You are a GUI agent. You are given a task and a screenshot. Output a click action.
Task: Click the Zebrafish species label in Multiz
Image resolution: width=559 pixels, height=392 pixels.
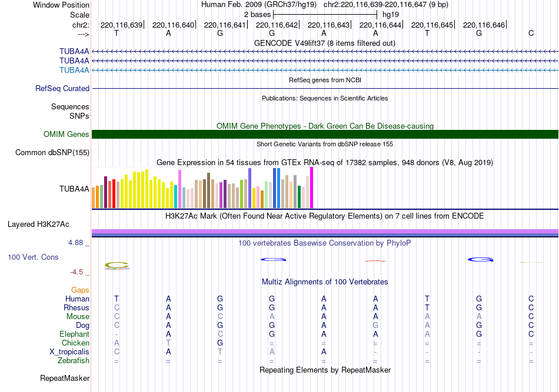point(74,360)
